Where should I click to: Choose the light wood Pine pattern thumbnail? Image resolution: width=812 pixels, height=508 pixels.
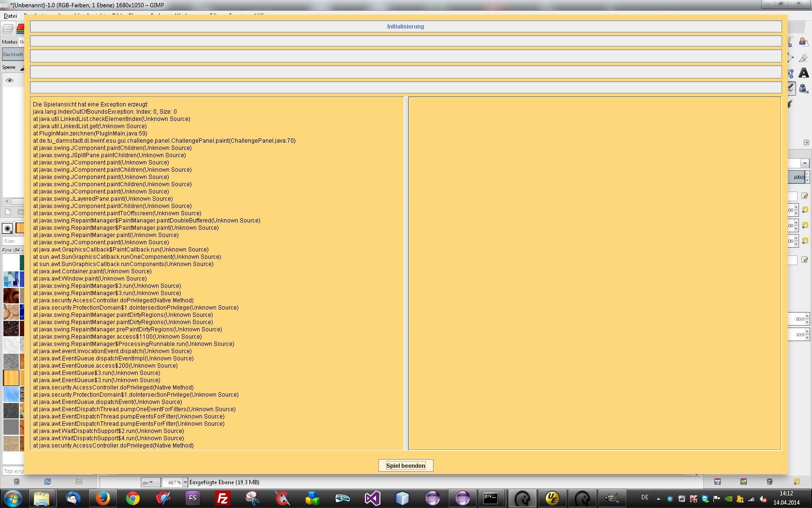(x=11, y=377)
